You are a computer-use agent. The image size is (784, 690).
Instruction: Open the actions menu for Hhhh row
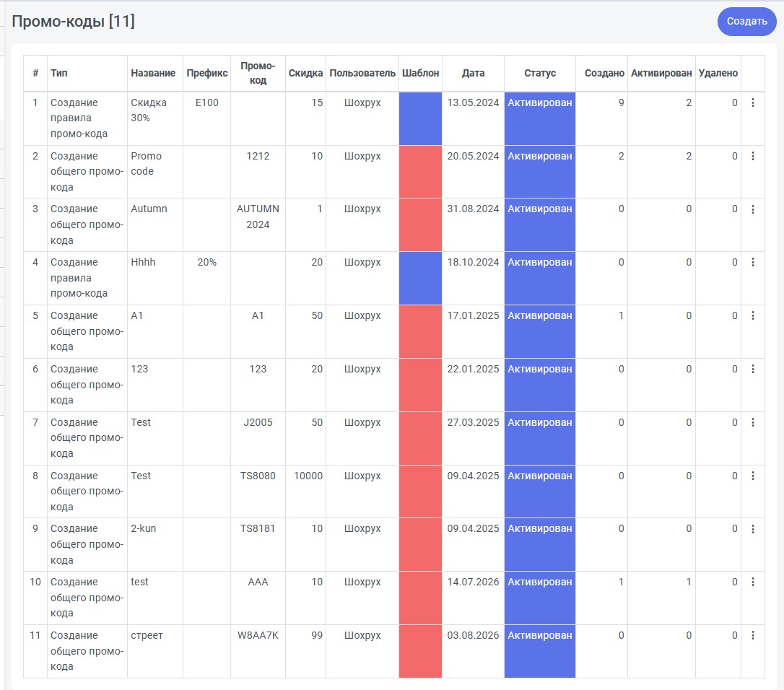coord(752,262)
